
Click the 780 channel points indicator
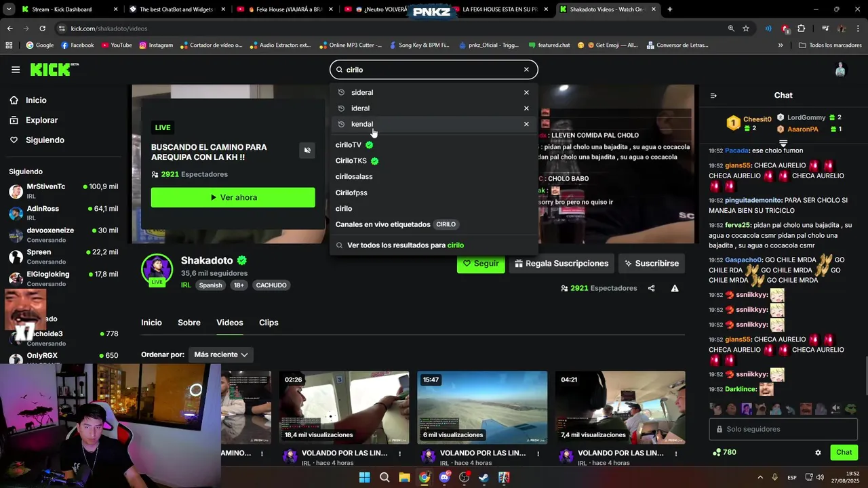[724, 452]
